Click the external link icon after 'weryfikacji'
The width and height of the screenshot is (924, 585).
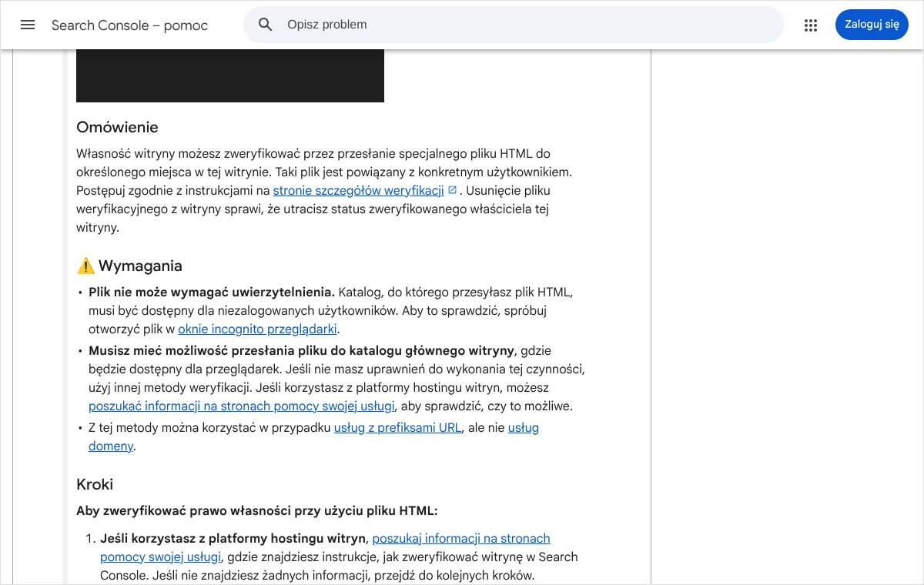click(x=453, y=190)
